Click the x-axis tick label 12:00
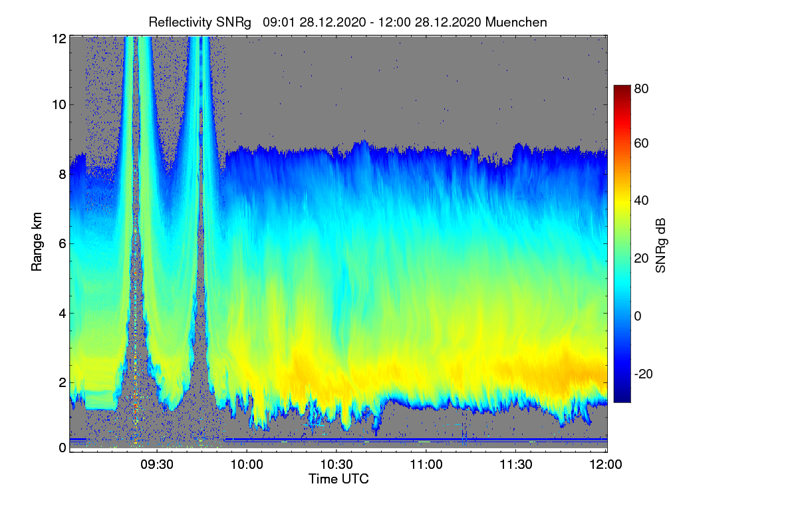 (x=606, y=465)
